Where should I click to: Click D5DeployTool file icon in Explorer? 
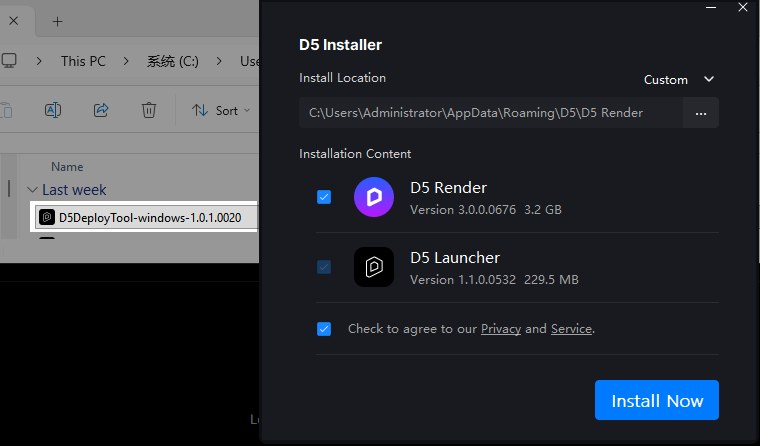[x=47, y=218]
